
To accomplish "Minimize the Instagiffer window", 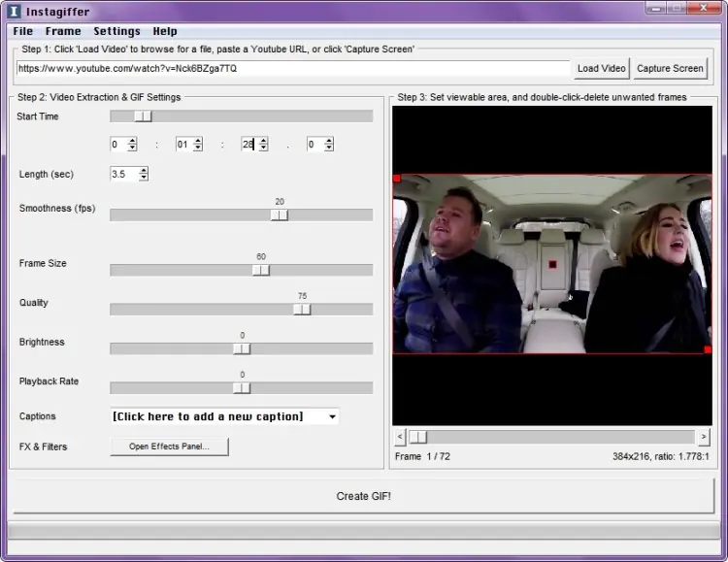I will point(656,8).
